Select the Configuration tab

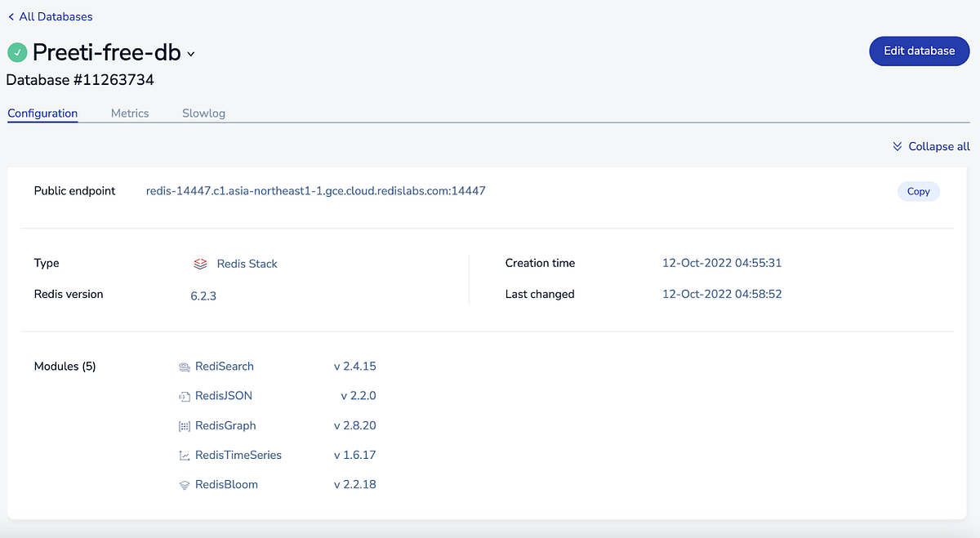[42, 113]
